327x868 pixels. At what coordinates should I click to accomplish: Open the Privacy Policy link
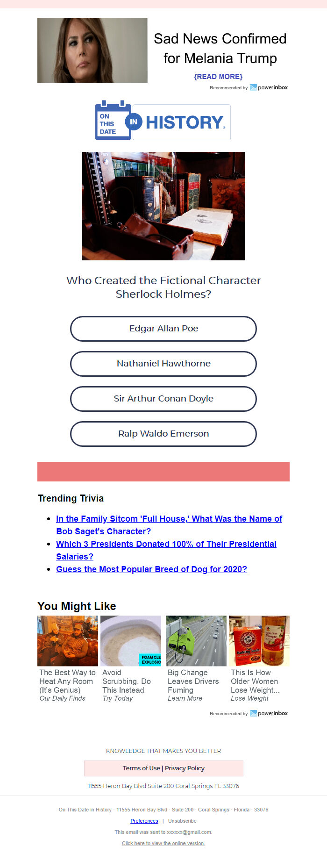(185, 768)
